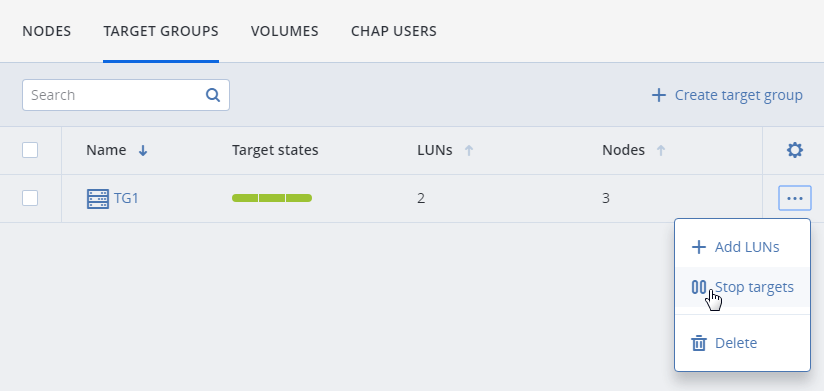Click the green target states bar
The width and height of the screenshot is (824, 391).
pos(272,198)
